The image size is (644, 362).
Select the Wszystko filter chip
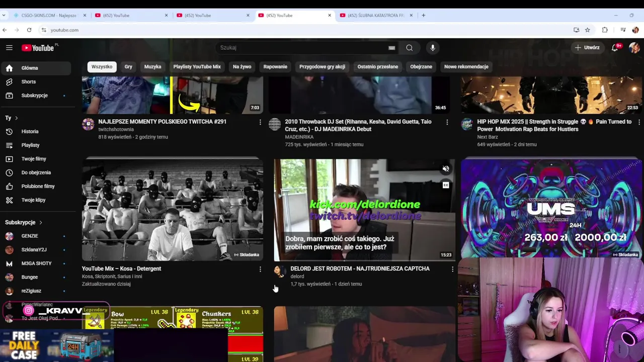point(102,66)
